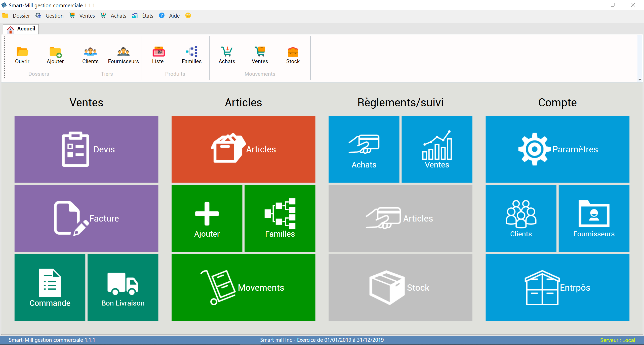
Task: Click the Ventes column heading
Action: (x=86, y=103)
